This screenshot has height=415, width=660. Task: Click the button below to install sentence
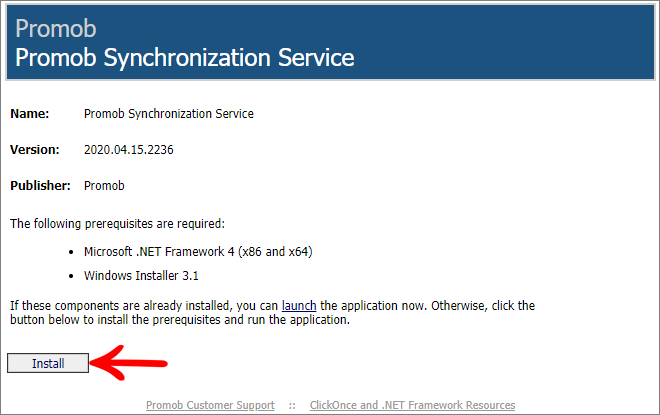pyautogui.click(x=180, y=320)
